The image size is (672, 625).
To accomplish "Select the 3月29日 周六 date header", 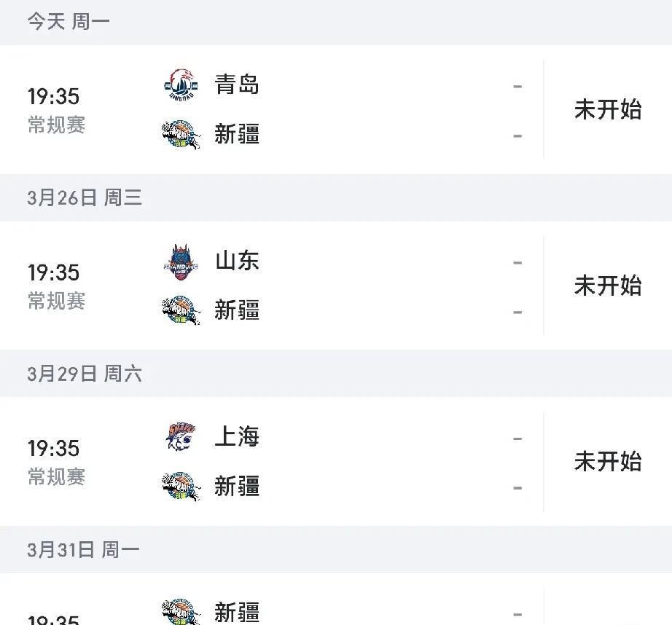I will (85, 374).
